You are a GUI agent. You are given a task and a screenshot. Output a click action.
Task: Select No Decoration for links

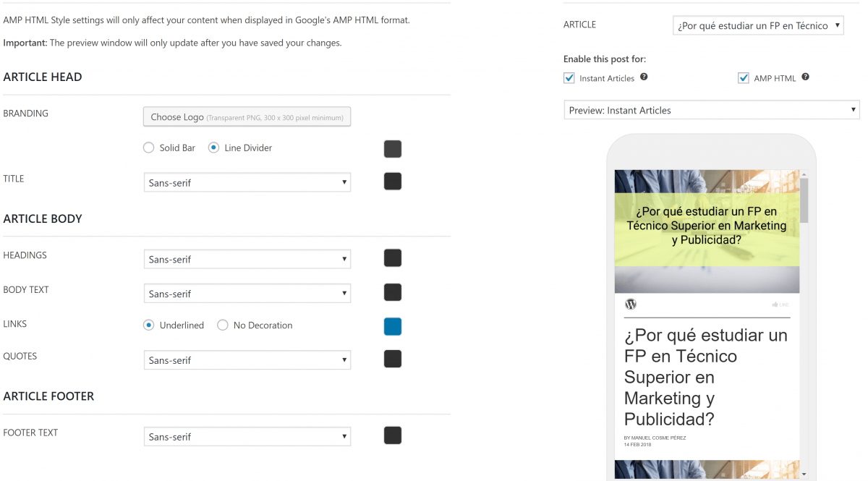(x=223, y=325)
